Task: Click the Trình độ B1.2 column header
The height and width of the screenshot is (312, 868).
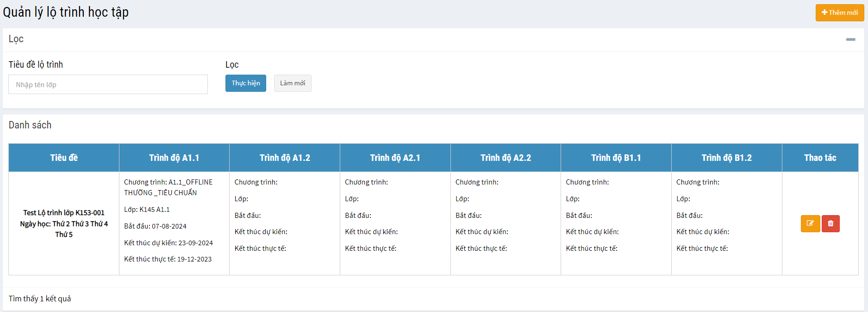Action: tap(726, 158)
